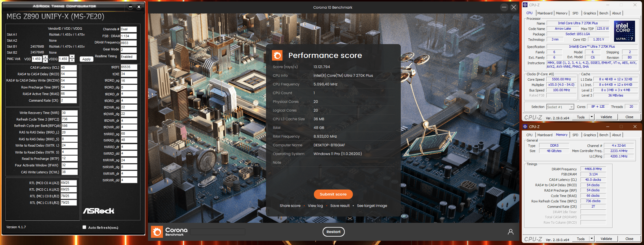Click the DRAM Frequency field showing 8933
Viewport: 644px width, 245px height.
(129, 43)
